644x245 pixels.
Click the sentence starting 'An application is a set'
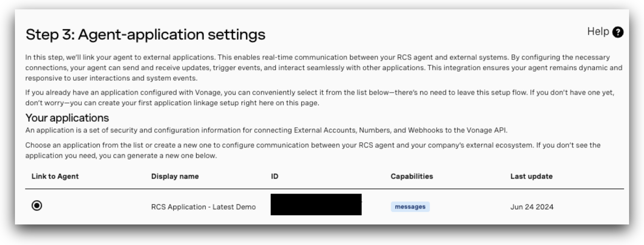click(266, 130)
